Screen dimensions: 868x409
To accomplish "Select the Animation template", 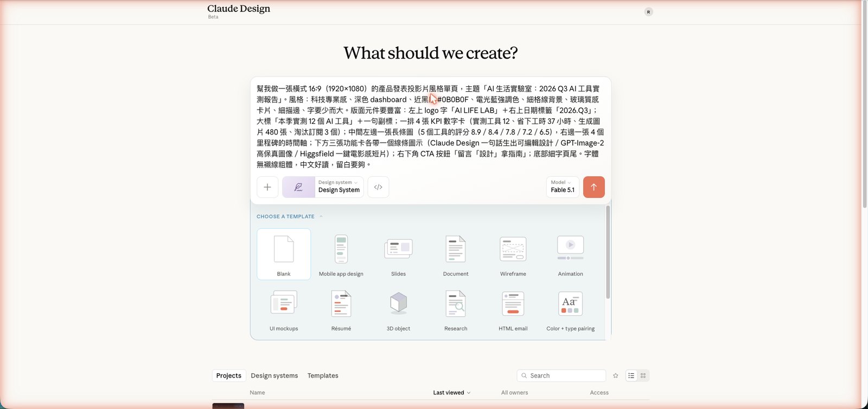I will pos(571,254).
